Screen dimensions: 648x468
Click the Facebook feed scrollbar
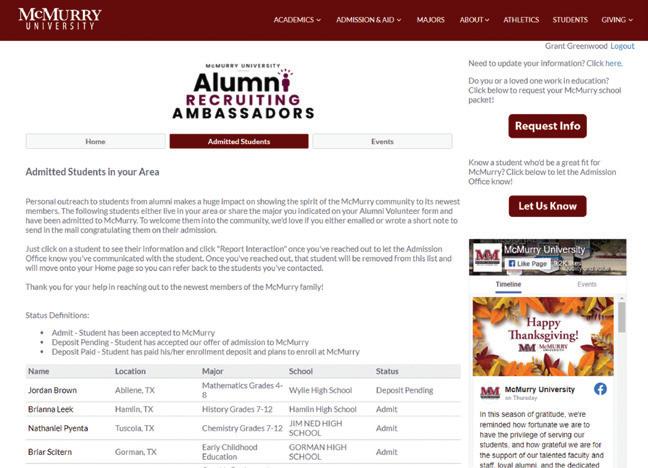point(622,317)
